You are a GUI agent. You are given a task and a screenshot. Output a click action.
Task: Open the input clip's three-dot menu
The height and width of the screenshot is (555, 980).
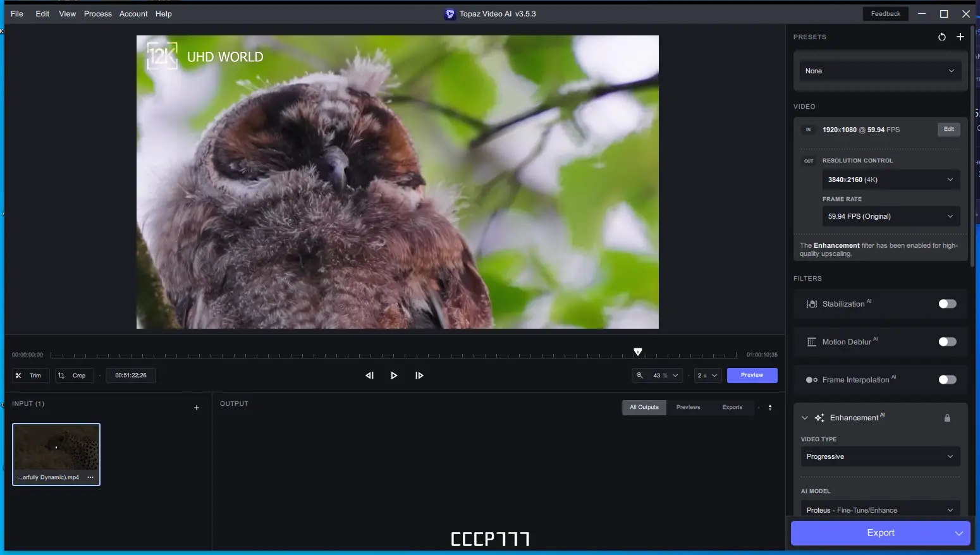click(90, 477)
